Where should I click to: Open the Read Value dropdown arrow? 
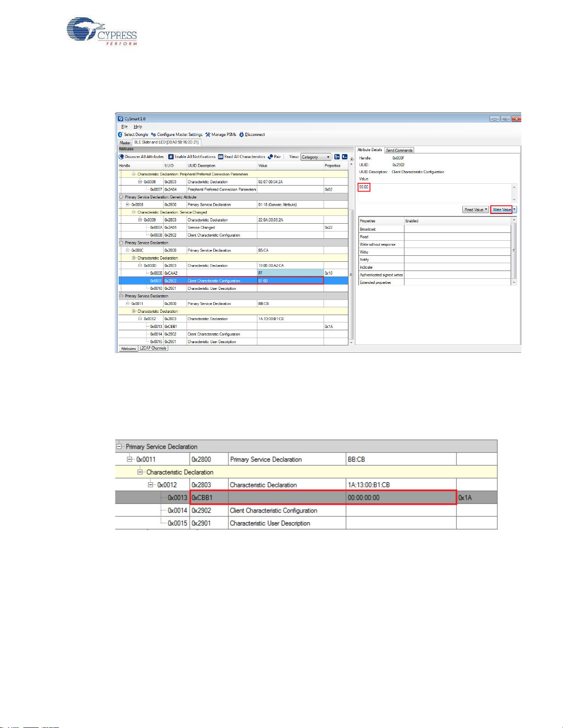click(486, 209)
